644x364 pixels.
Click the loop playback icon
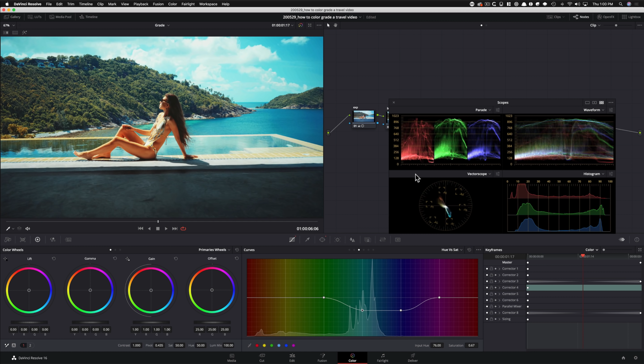click(183, 229)
